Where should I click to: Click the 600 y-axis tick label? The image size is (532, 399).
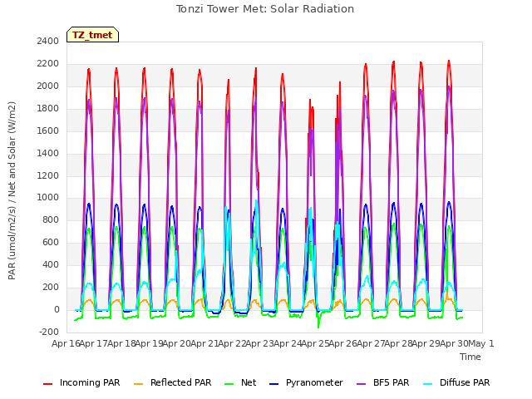point(51,242)
